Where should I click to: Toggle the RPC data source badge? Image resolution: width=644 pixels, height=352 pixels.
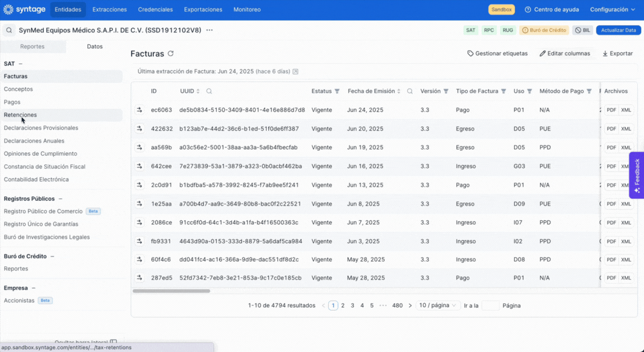[489, 30]
